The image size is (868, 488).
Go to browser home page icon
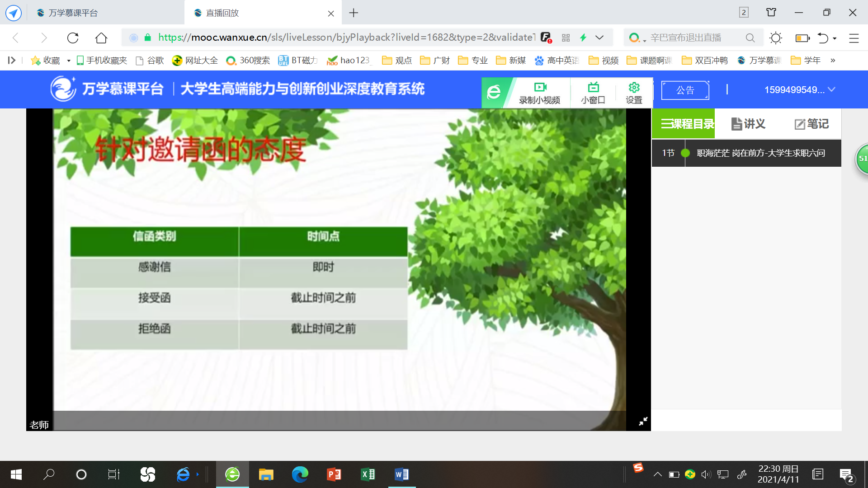pyautogui.click(x=101, y=38)
